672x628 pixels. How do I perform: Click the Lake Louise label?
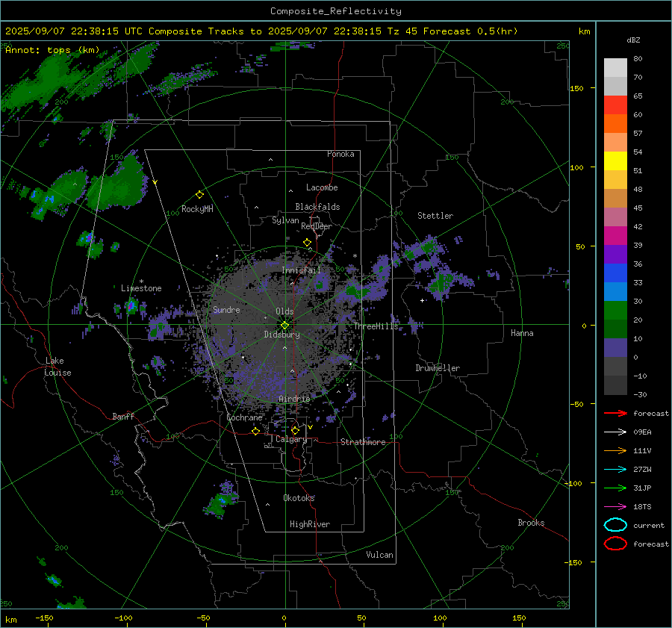click(57, 367)
